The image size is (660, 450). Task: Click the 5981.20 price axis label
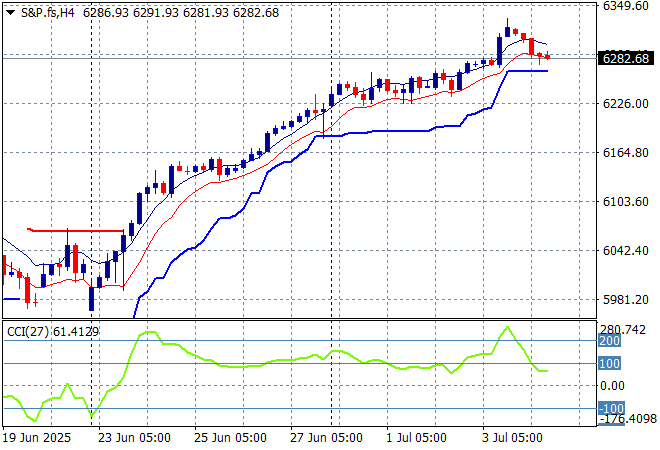624,300
